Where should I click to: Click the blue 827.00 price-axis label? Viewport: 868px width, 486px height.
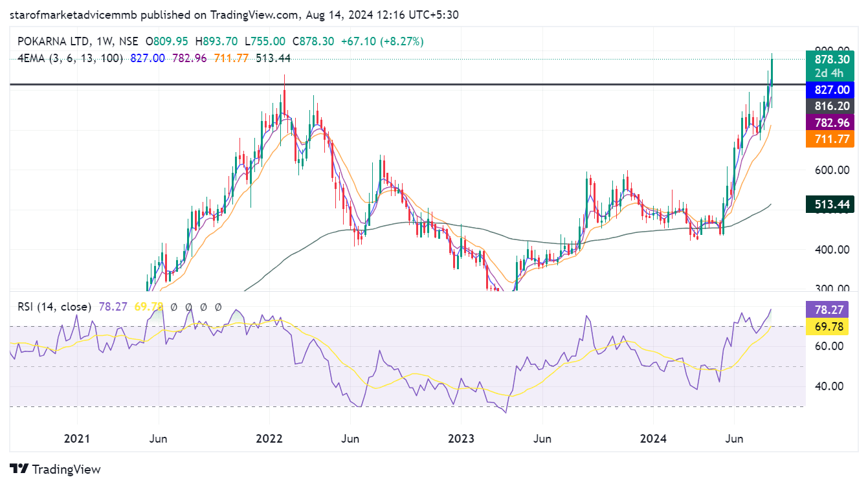click(x=830, y=90)
